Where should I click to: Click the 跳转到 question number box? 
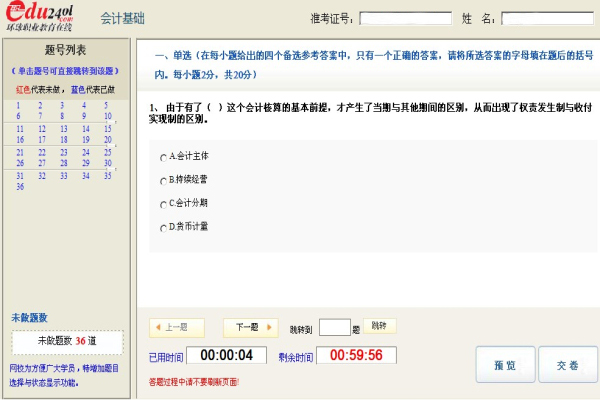tap(334, 327)
